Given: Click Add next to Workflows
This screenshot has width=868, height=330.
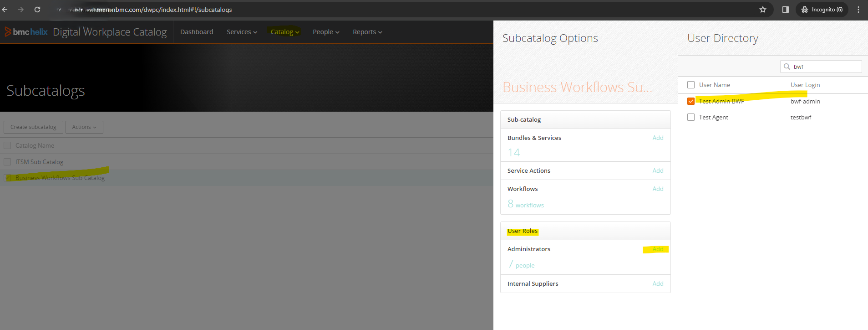Looking at the screenshot, I should [658, 189].
